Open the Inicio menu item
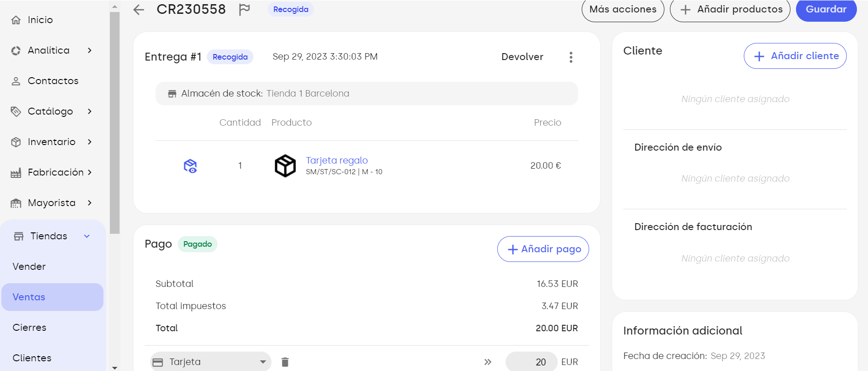The width and height of the screenshot is (868, 371). (x=40, y=20)
